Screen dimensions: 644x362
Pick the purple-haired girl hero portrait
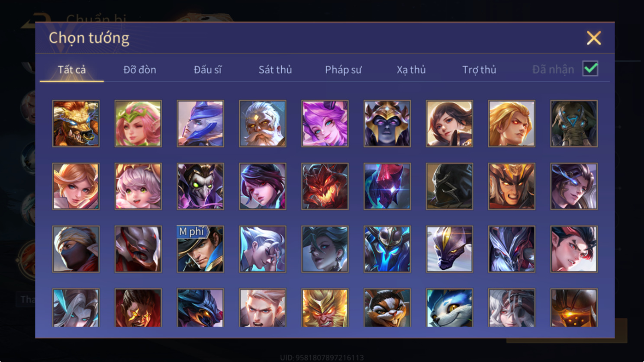(325, 124)
